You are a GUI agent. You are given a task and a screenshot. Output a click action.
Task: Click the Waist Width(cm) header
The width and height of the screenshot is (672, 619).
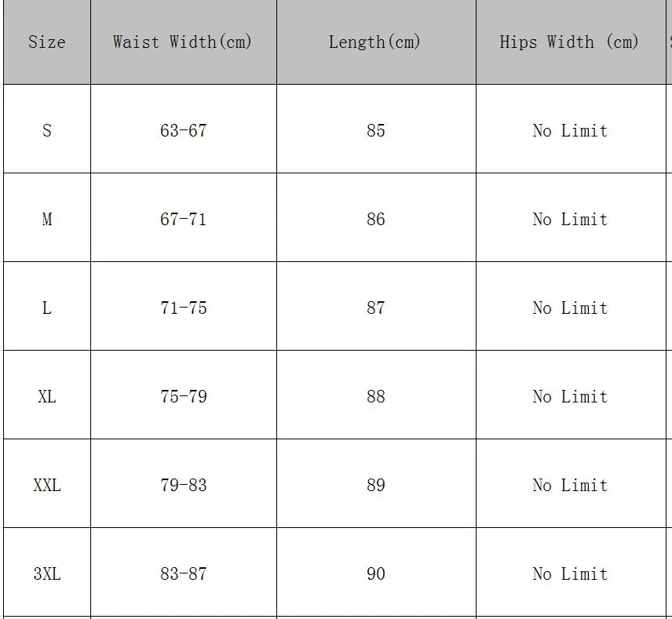(184, 42)
